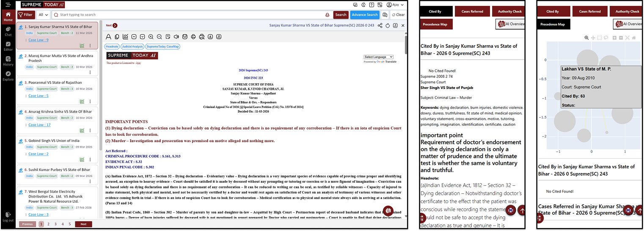Copy judgment using copy icon
Viewport: 644px width, 231px height.
pos(117,37)
